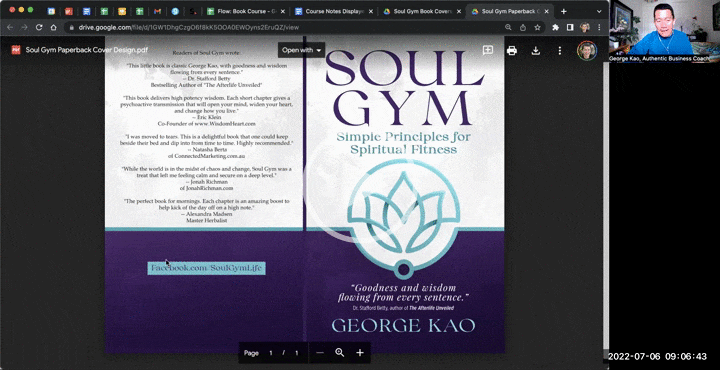Reset zoom using magnifier icon

coord(340,353)
